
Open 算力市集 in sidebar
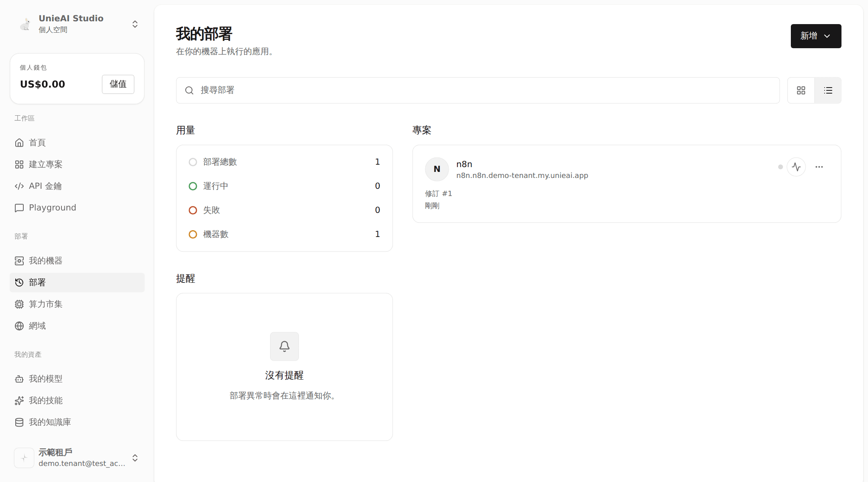[77, 304]
